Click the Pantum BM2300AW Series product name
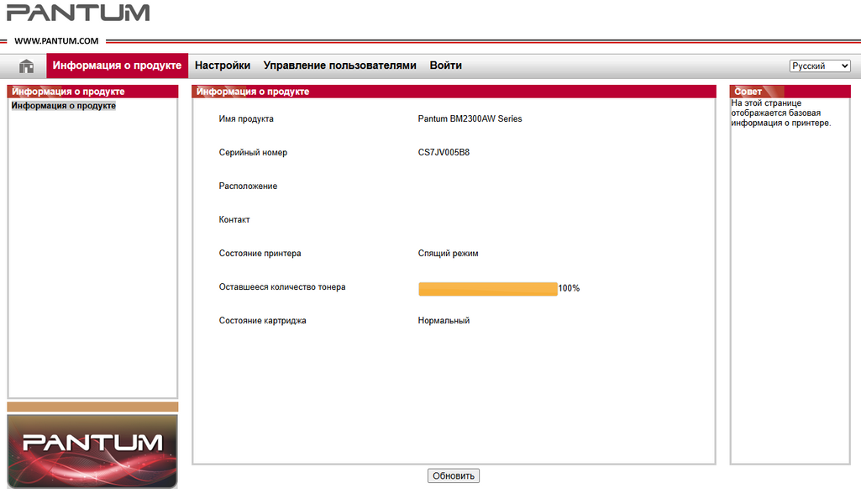861x504 pixels. (x=470, y=119)
